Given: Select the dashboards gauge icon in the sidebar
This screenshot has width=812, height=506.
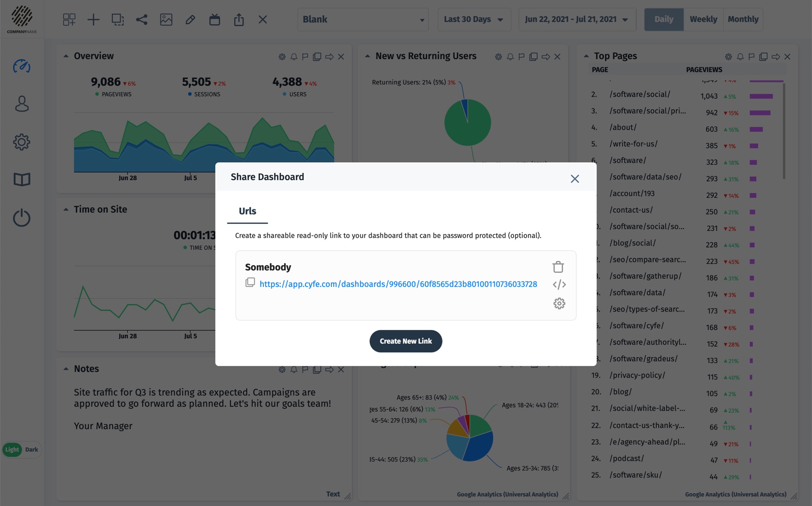Looking at the screenshot, I should (x=21, y=66).
